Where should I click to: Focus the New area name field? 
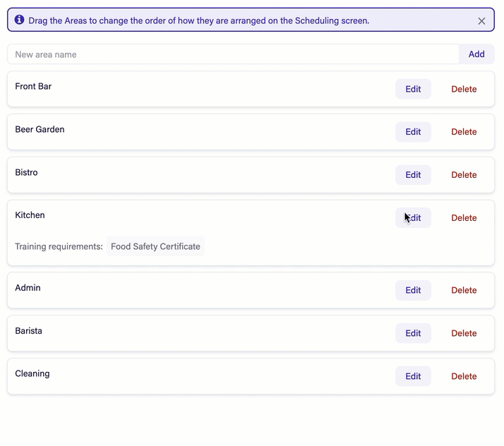[233, 54]
